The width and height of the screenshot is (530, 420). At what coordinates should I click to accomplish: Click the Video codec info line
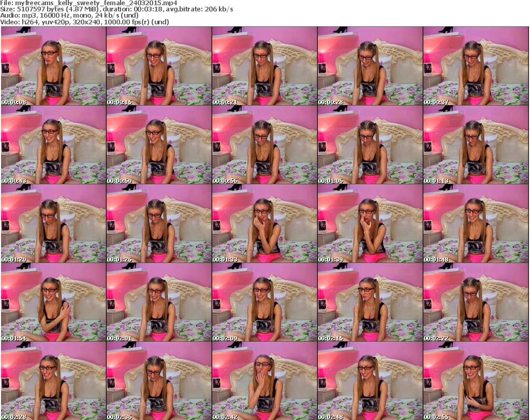tap(84, 22)
